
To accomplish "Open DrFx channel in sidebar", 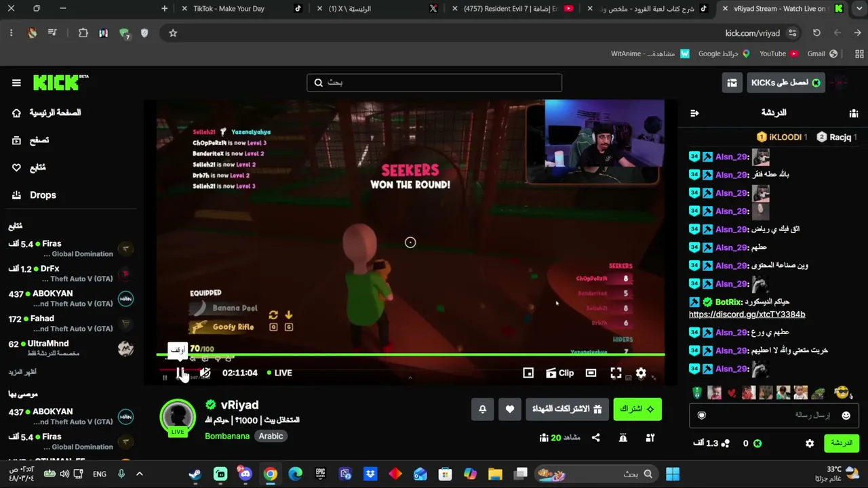I will point(71,274).
